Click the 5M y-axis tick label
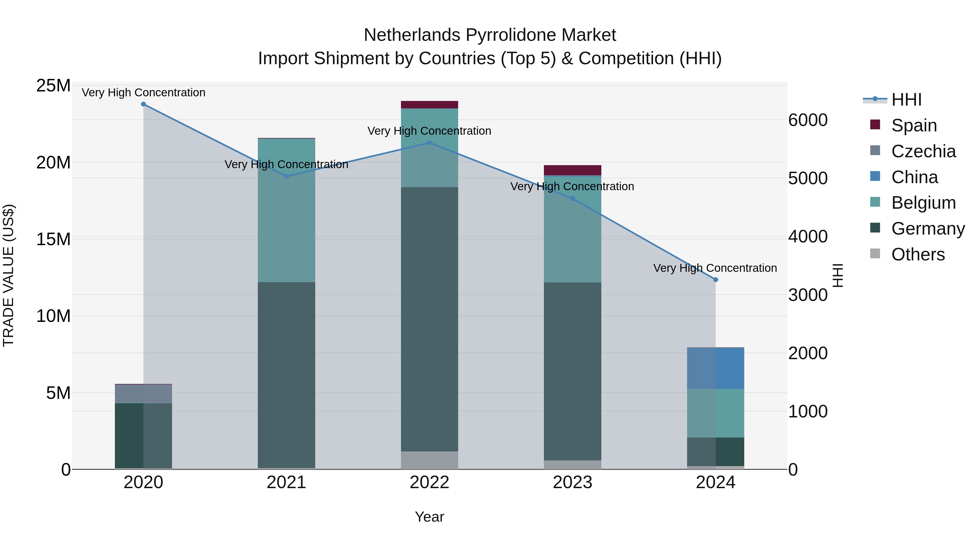Image resolution: width=980 pixels, height=551 pixels. point(58,393)
